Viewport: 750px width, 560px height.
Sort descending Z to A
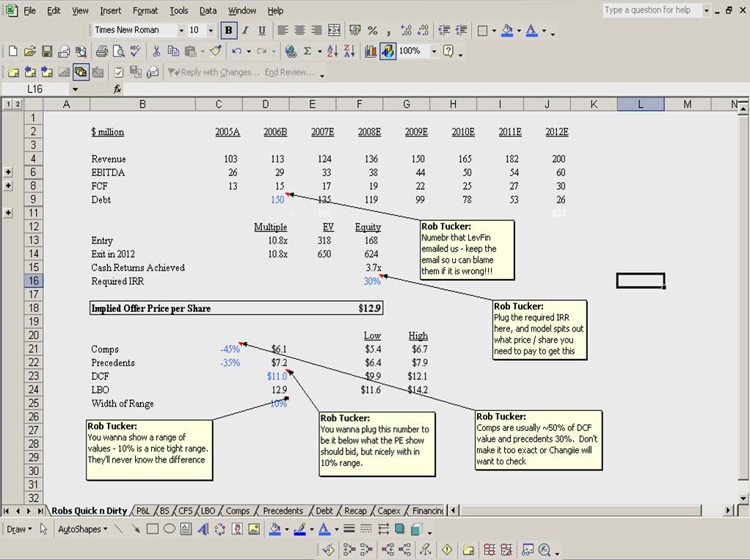349,51
